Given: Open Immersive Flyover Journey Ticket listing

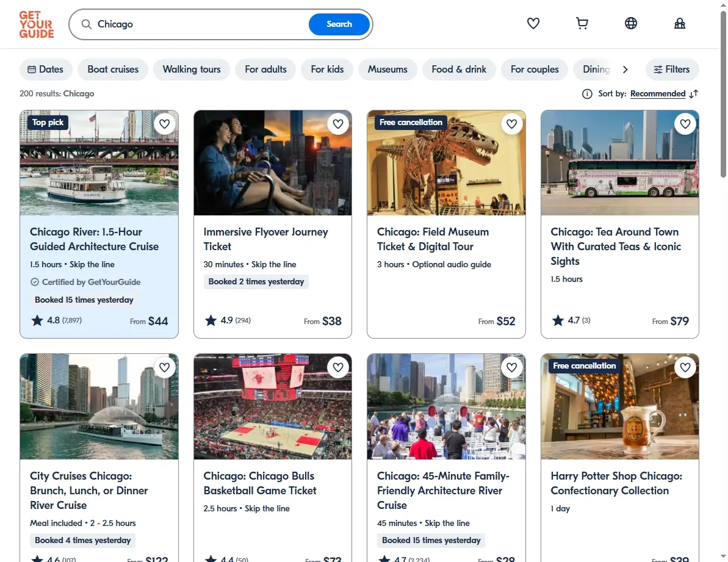Looking at the screenshot, I should click(x=265, y=239).
